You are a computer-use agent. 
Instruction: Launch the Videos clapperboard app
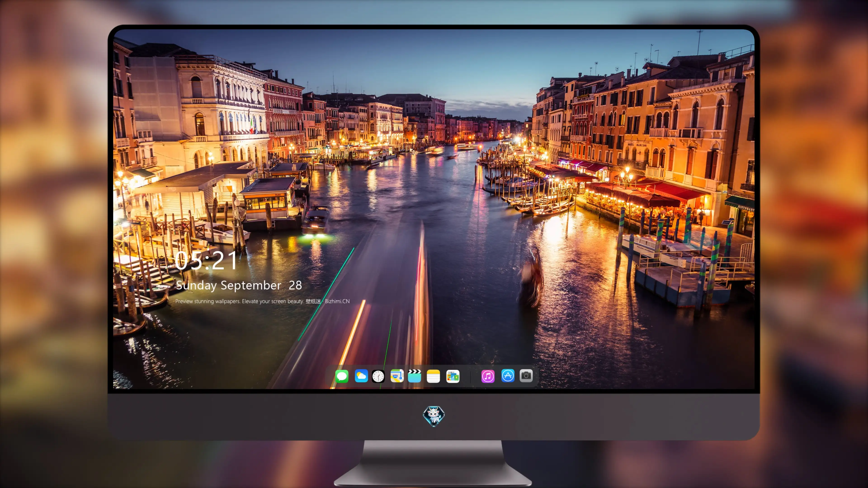pyautogui.click(x=415, y=376)
